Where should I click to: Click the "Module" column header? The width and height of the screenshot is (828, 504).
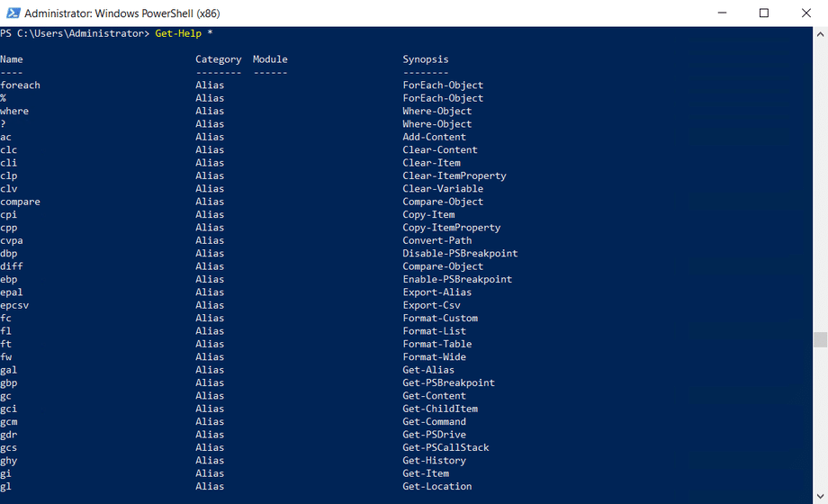pos(270,59)
